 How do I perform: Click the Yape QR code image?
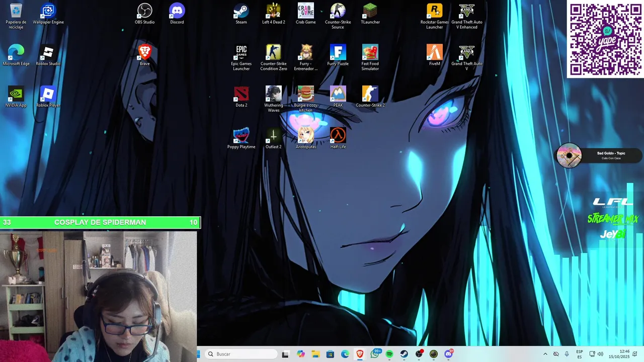tap(605, 39)
